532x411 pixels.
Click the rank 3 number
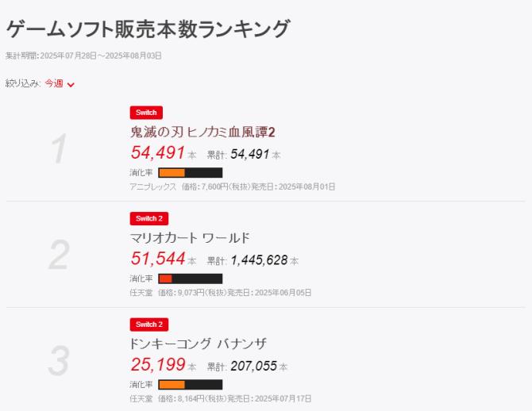pos(59,360)
